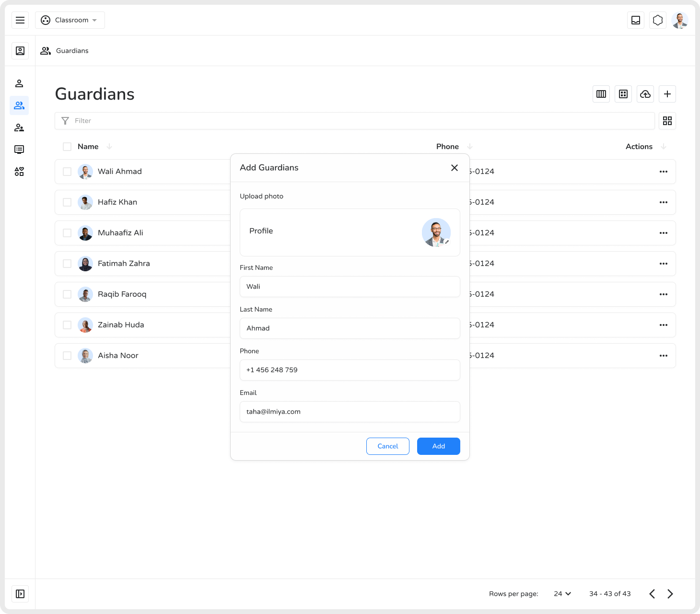Screen dimensions: 700x614
Task: Click the cloud upload icon
Action: 645,94
